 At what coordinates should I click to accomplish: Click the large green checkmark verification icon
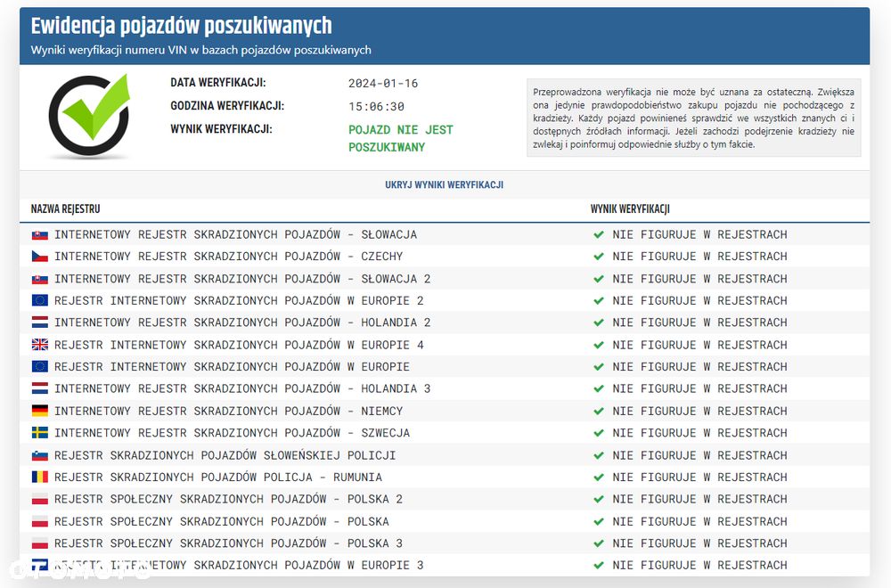tap(89, 115)
